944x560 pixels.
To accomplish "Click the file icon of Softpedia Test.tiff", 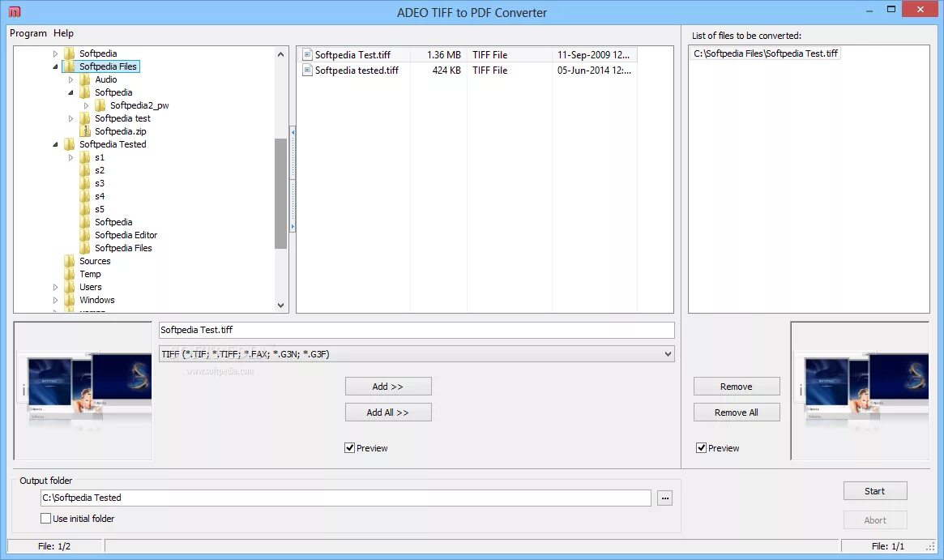I will (x=308, y=55).
